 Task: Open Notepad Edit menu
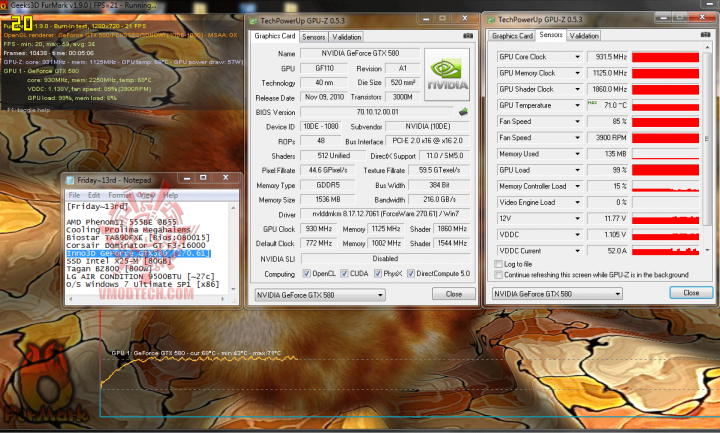point(94,195)
